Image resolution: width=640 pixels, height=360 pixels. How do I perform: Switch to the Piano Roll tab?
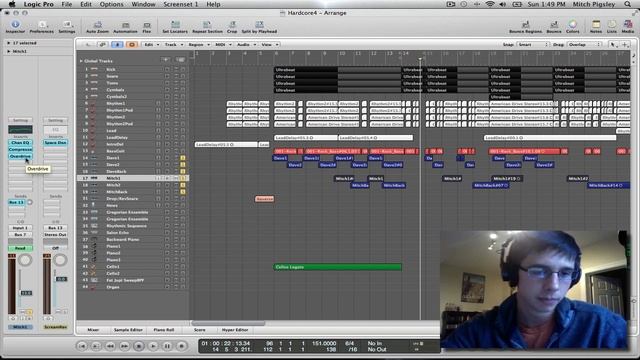click(164, 329)
